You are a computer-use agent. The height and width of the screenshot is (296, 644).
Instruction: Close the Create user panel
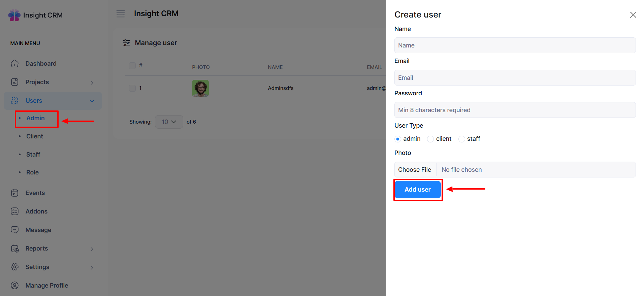click(633, 15)
